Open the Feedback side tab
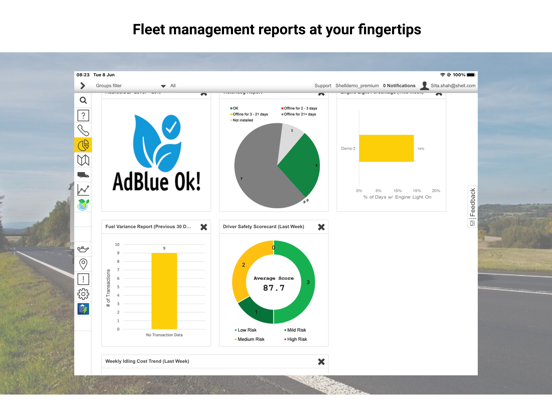This screenshot has height=414, width=552. pyautogui.click(x=472, y=207)
